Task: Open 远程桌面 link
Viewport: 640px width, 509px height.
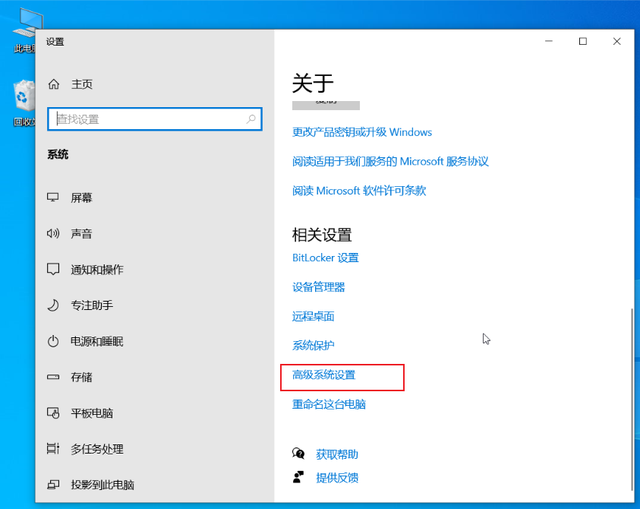Action: click(313, 316)
